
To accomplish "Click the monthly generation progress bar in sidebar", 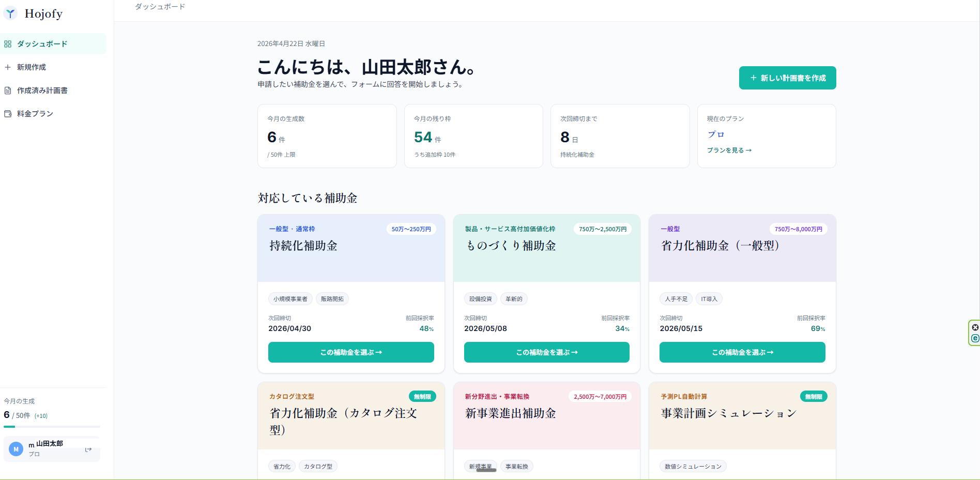I will tap(52, 427).
